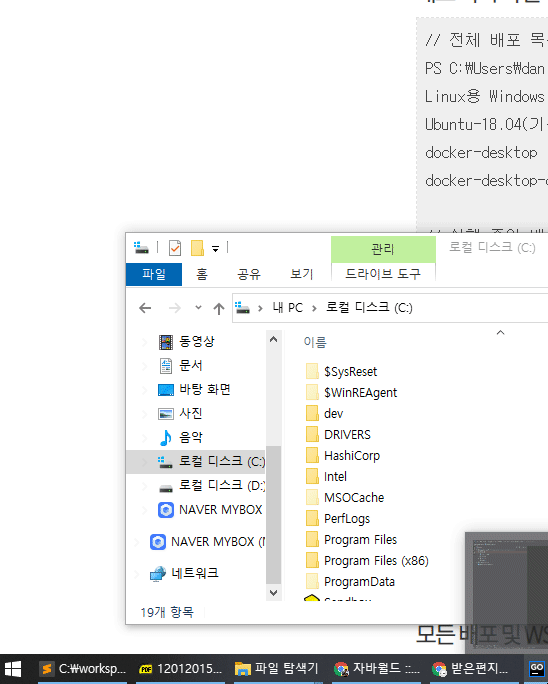Switch to 파일 탐색기 taskbar item

pos(278,669)
